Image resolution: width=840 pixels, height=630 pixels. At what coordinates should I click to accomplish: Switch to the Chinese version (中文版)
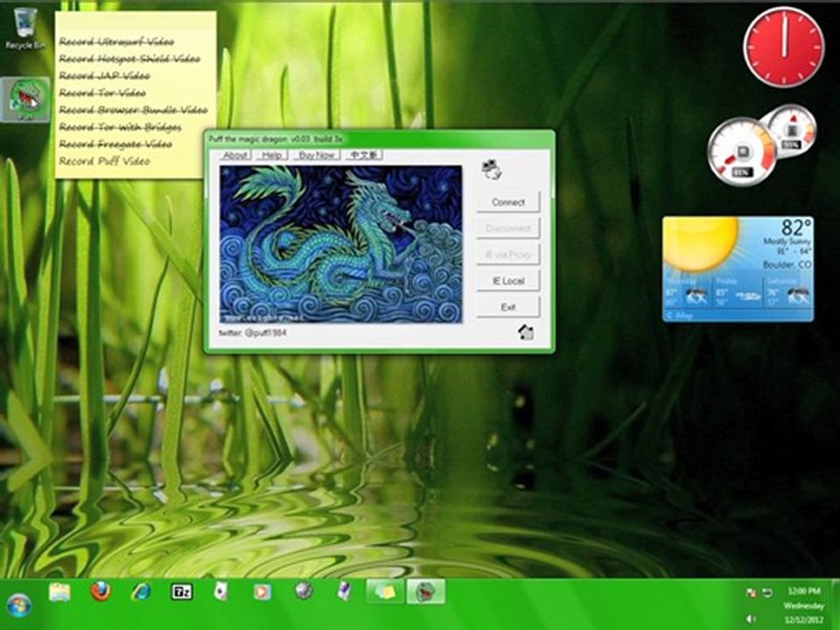pyautogui.click(x=364, y=155)
